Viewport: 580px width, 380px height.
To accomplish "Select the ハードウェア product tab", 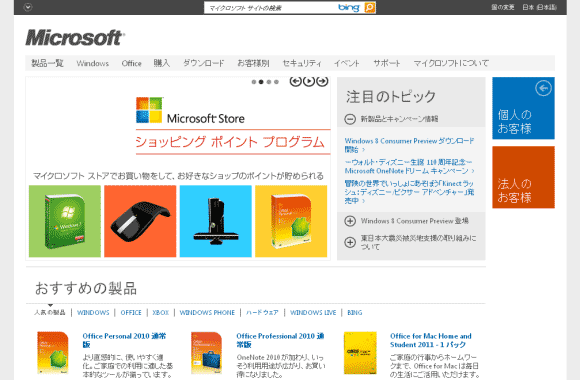I will coord(262,313).
